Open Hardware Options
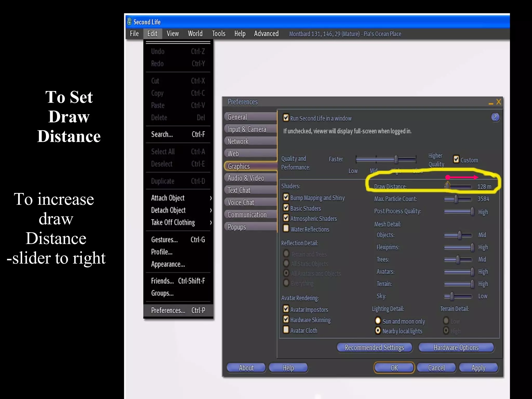This screenshot has width=532, height=399. [x=456, y=348]
